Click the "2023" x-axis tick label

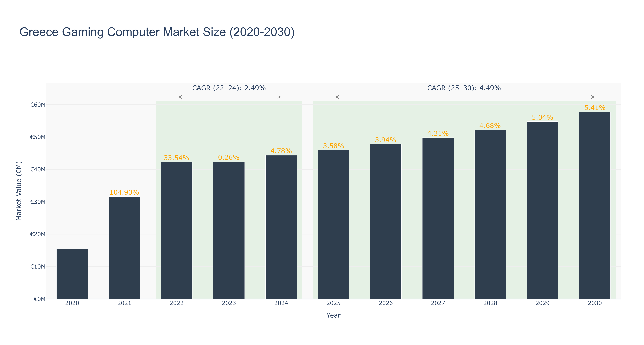point(229,303)
